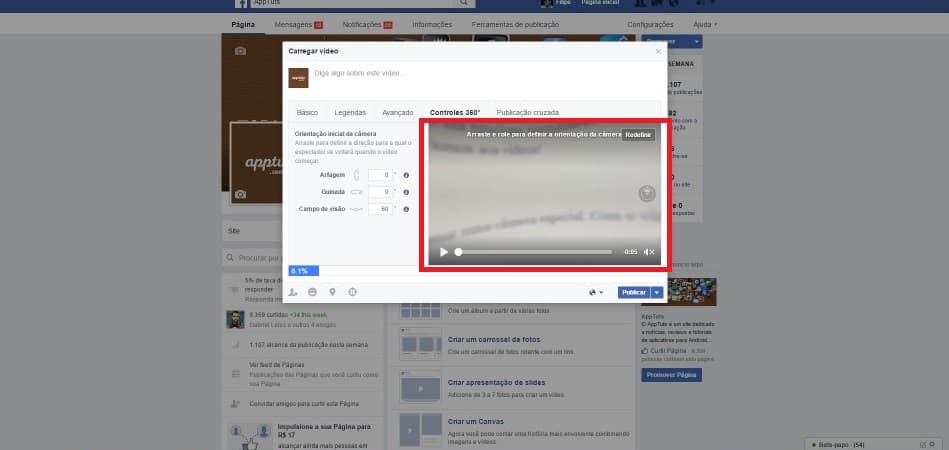Click the feeling/activity emoji icon
Image resolution: width=949 pixels, height=450 pixels.
coord(312,292)
